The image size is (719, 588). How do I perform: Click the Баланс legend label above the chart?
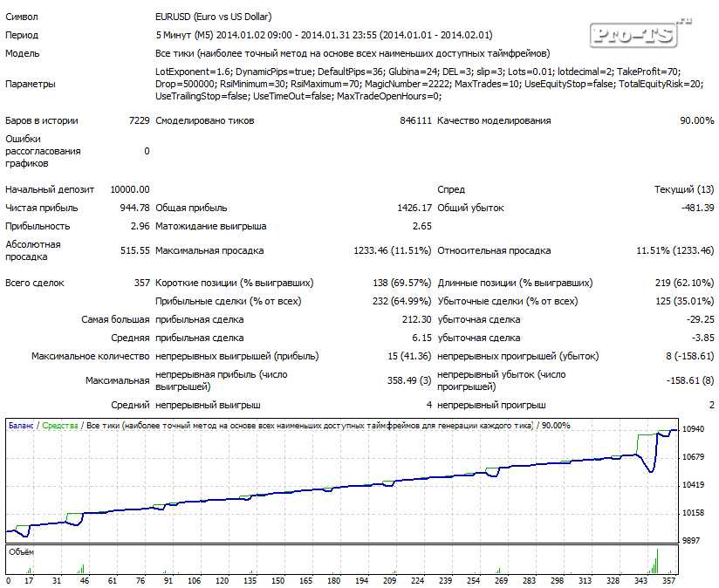pos(21,426)
